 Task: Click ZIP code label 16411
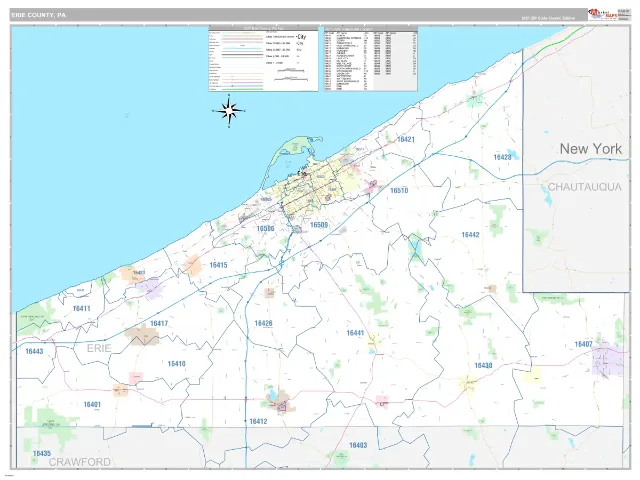click(x=81, y=309)
